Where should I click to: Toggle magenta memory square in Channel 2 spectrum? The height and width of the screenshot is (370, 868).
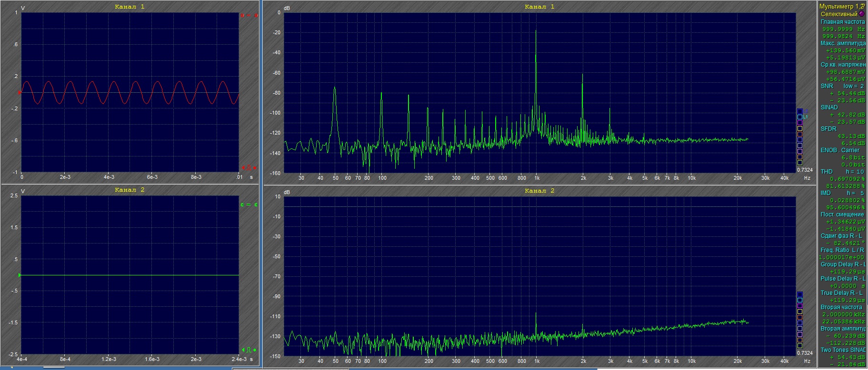coord(800,306)
